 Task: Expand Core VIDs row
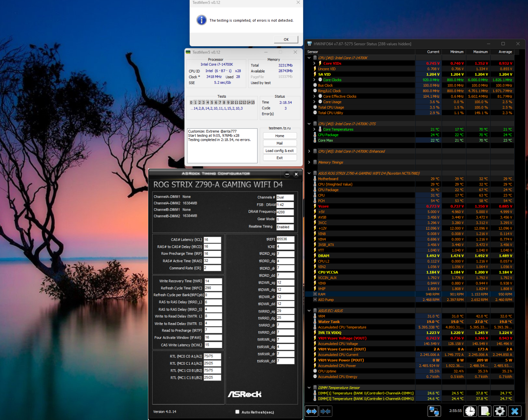(314, 63)
